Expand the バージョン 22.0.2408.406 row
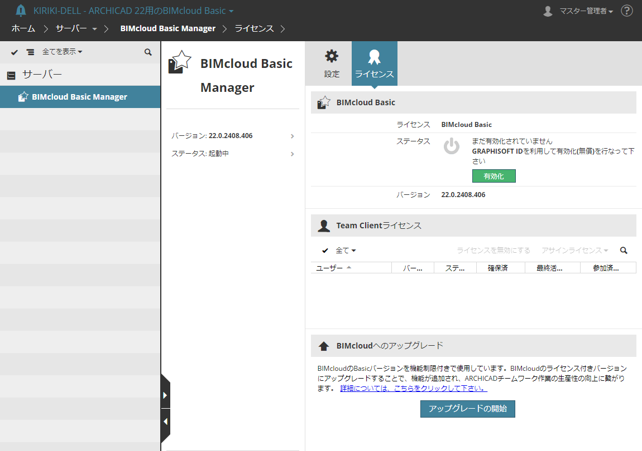This screenshot has width=642, height=451. [233, 136]
